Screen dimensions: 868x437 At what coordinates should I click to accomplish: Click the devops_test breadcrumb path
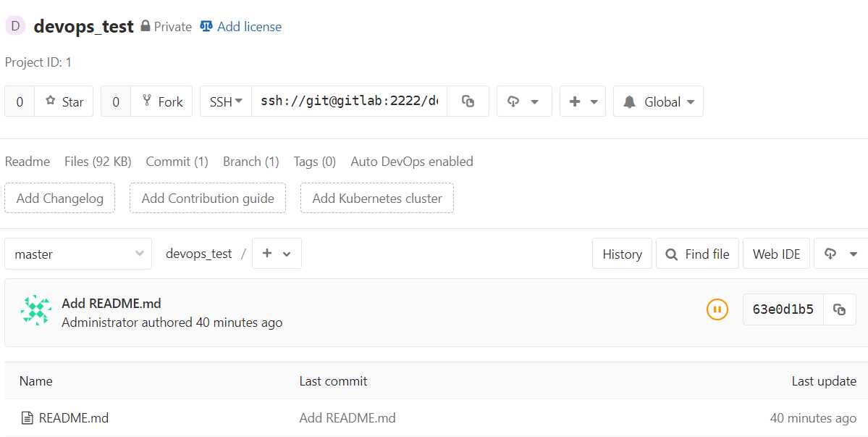click(199, 254)
